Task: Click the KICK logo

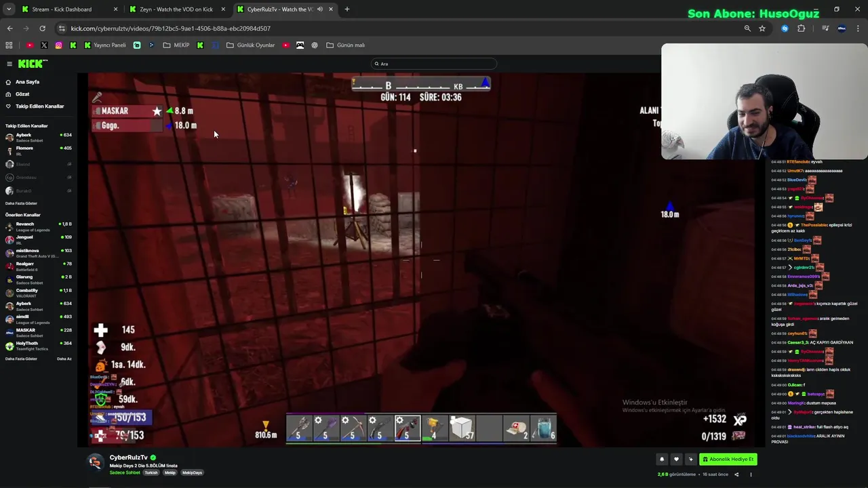Action: pos(33,64)
